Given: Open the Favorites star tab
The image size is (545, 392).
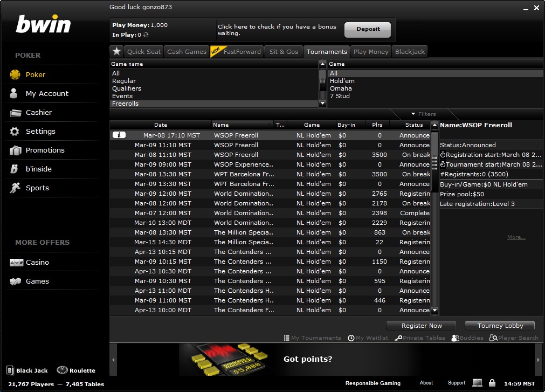Looking at the screenshot, I should pyautogui.click(x=117, y=51).
